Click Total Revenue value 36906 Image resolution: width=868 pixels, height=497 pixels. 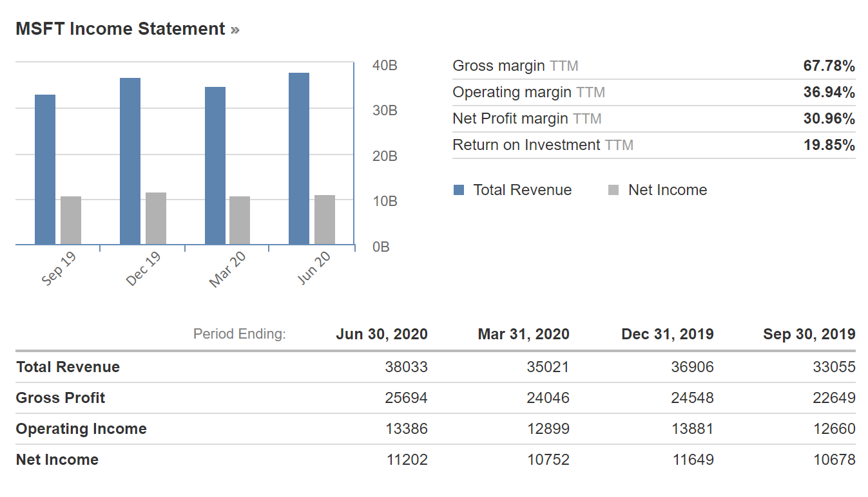[693, 367]
